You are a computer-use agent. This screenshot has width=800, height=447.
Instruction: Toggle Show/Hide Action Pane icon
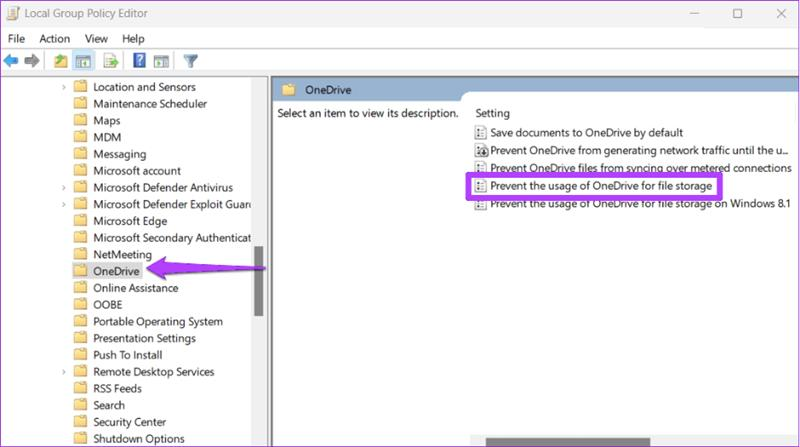click(161, 61)
